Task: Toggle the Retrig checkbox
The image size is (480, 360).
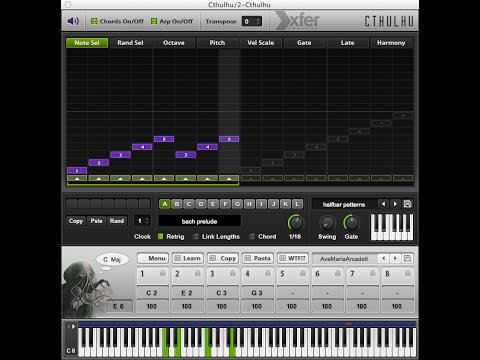Action: [x=160, y=236]
